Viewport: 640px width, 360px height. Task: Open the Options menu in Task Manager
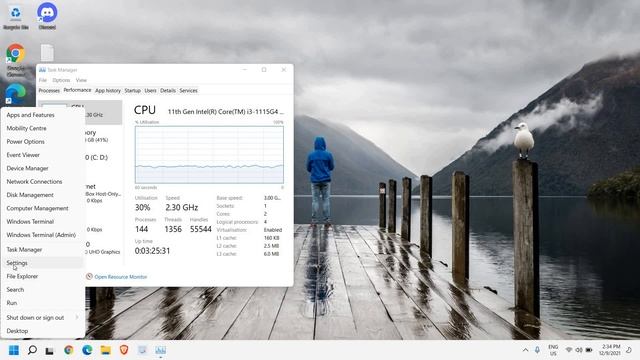click(61, 80)
